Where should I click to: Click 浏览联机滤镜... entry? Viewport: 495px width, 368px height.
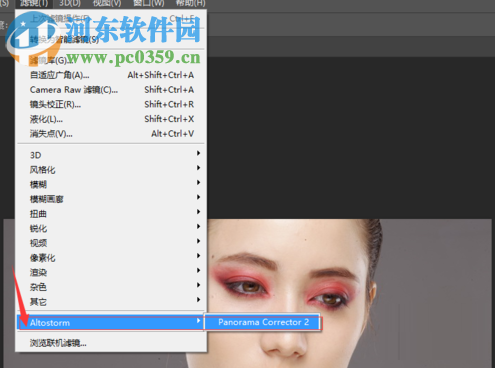point(111,343)
